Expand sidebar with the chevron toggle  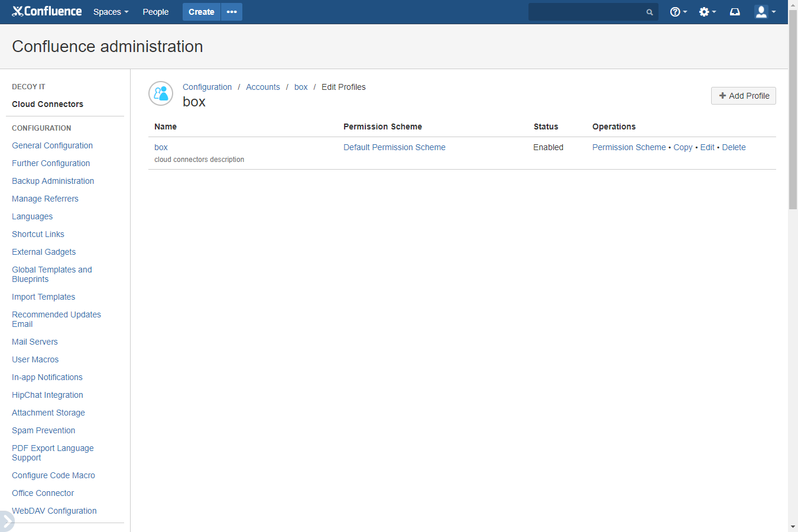tap(6, 521)
